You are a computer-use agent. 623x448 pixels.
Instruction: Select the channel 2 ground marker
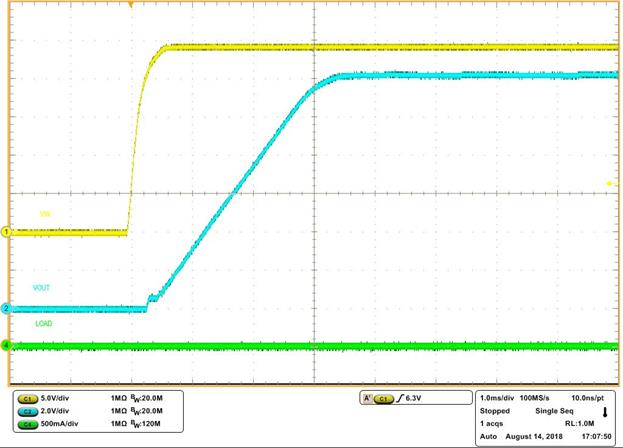click(x=5, y=309)
